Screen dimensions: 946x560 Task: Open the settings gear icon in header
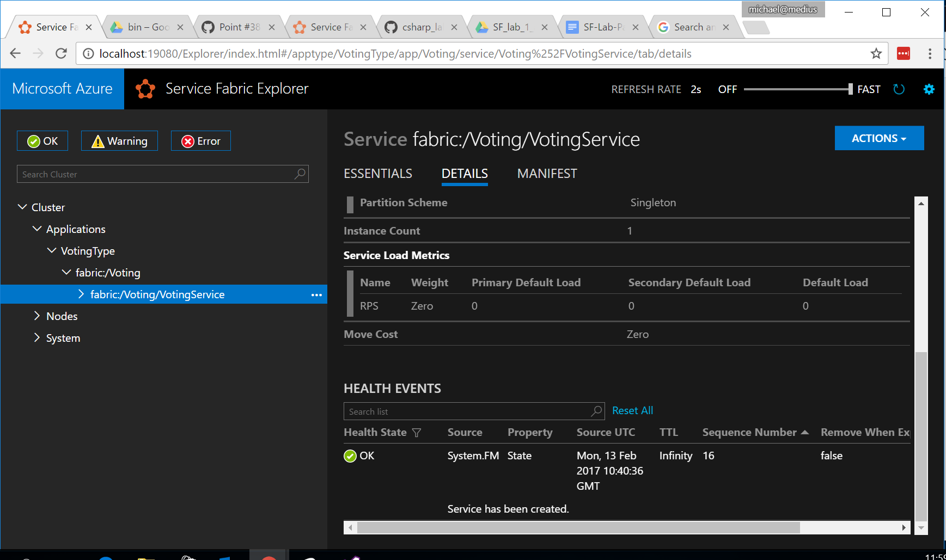(929, 89)
